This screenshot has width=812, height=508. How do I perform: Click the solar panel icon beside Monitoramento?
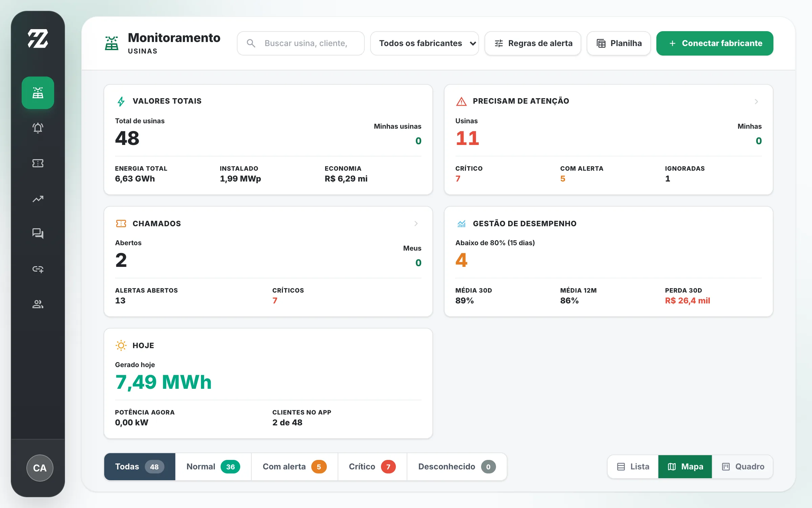(112, 43)
